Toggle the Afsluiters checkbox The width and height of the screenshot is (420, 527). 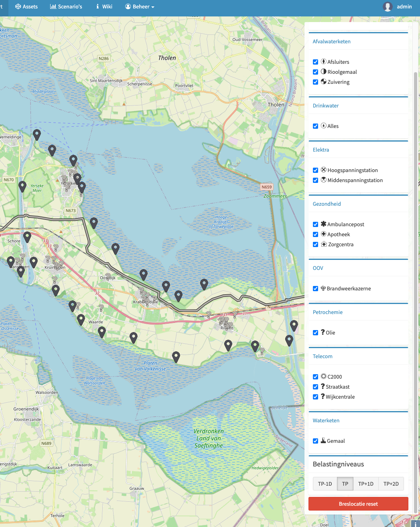pyautogui.click(x=316, y=62)
